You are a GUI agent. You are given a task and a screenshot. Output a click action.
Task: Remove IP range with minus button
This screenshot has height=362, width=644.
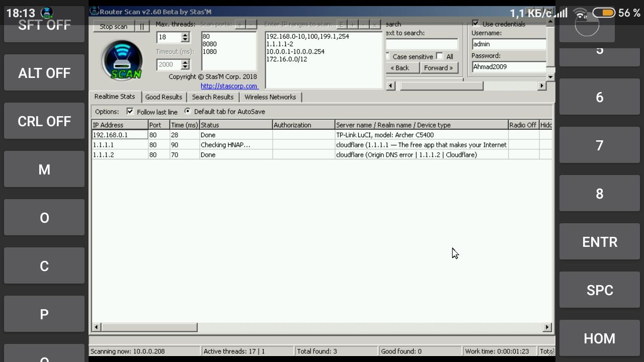(x=364, y=24)
